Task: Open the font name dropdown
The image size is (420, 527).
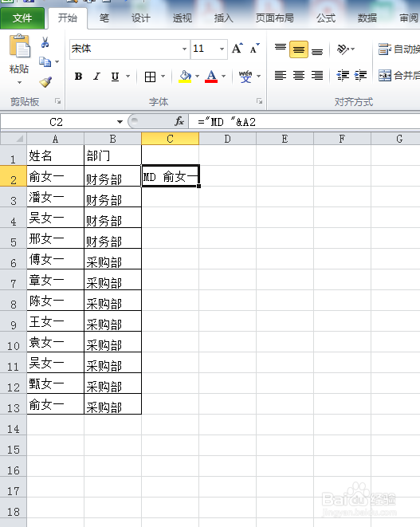Action: 184,49
